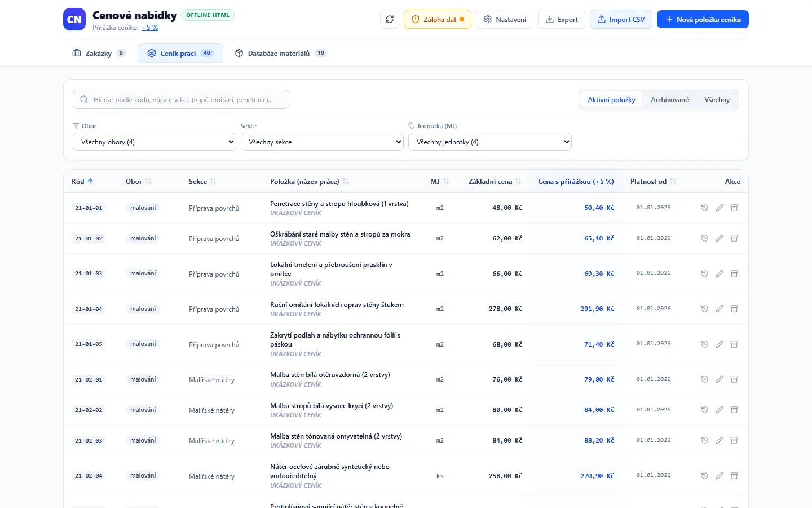Open price history for row 21-01-03
812x508 pixels.
[704, 274]
